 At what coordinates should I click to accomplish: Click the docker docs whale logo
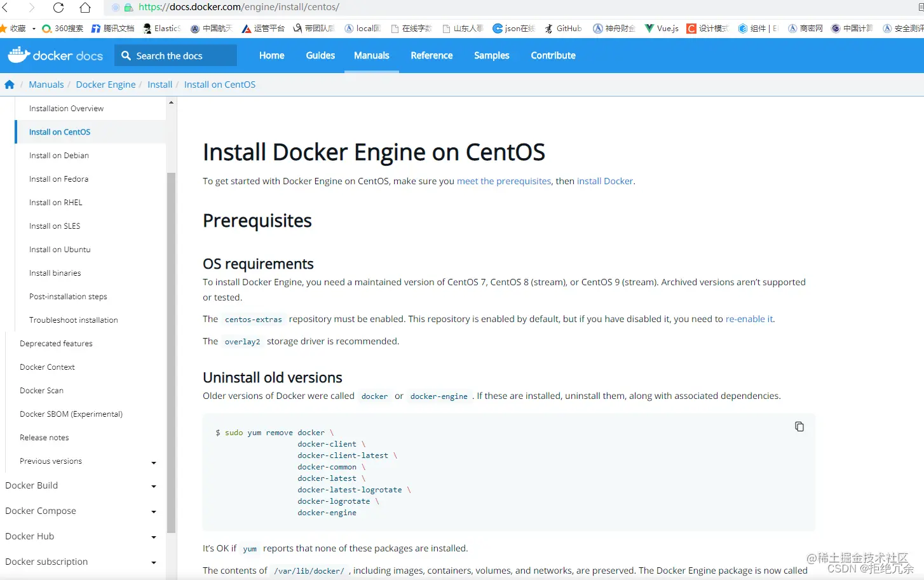click(55, 55)
